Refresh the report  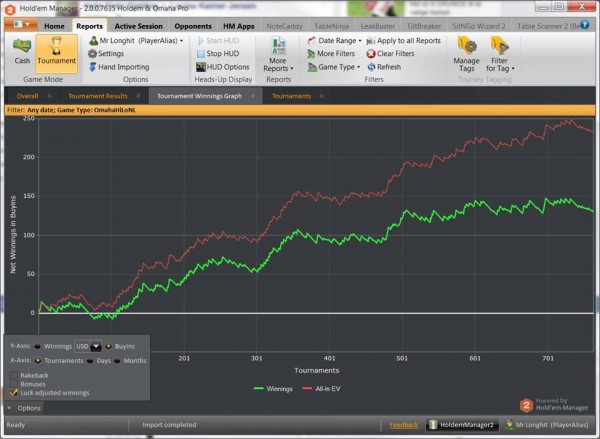point(384,67)
